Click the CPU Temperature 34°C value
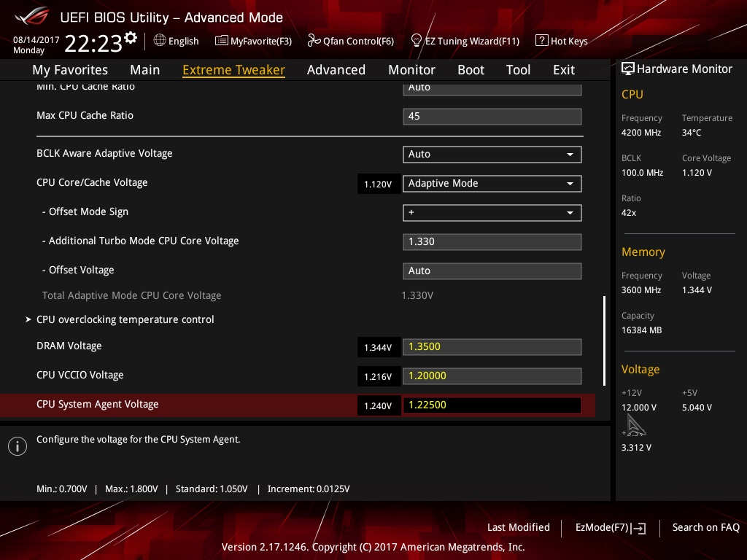 tap(692, 133)
